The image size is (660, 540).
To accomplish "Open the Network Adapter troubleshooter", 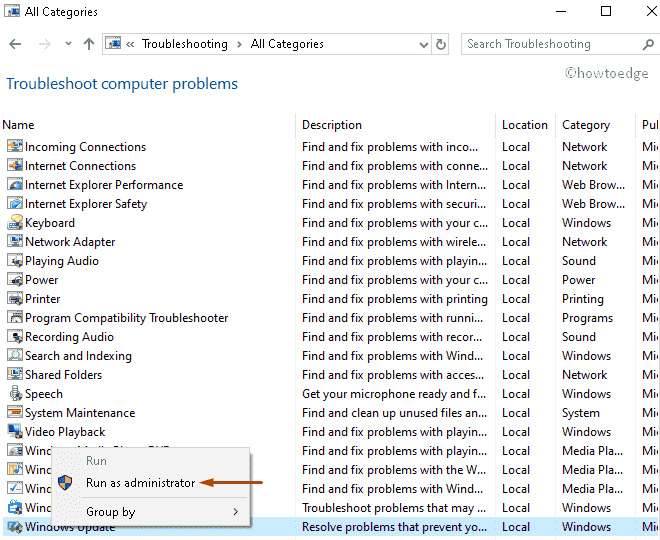I will (70, 242).
